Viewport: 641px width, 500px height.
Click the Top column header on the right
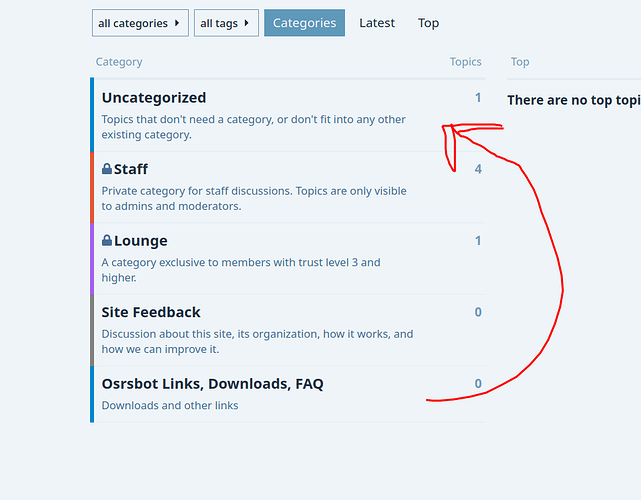[x=520, y=62]
